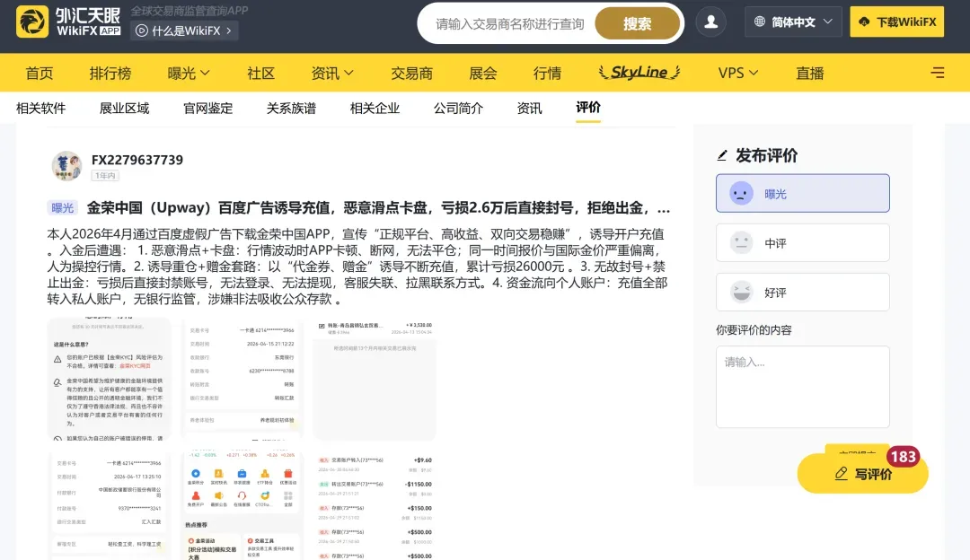Click the pencil icon next to 发布评价
The image size is (970, 560).
pyautogui.click(x=722, y=156)
